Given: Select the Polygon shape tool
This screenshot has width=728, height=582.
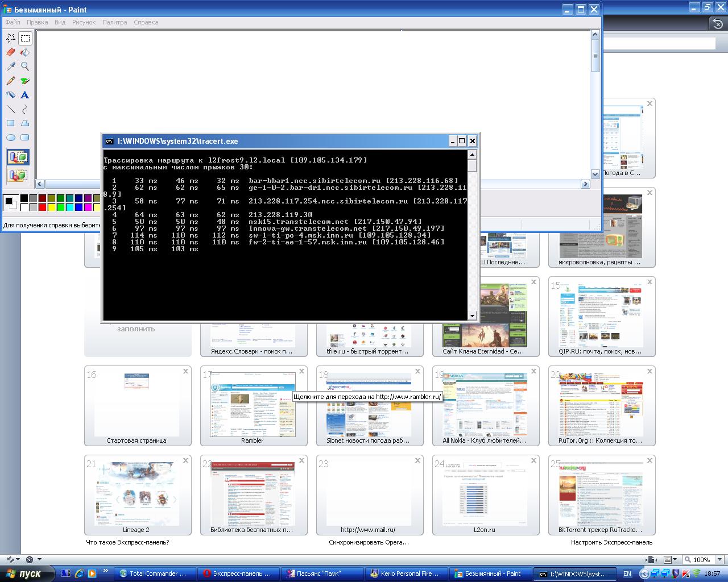Looking at the screenshot, I should click(x=25, y=123).
